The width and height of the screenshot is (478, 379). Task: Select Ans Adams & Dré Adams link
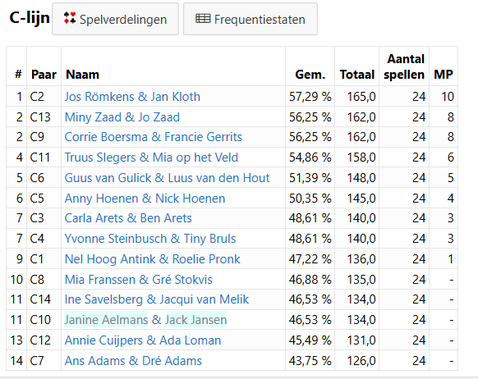pos(133,361)
